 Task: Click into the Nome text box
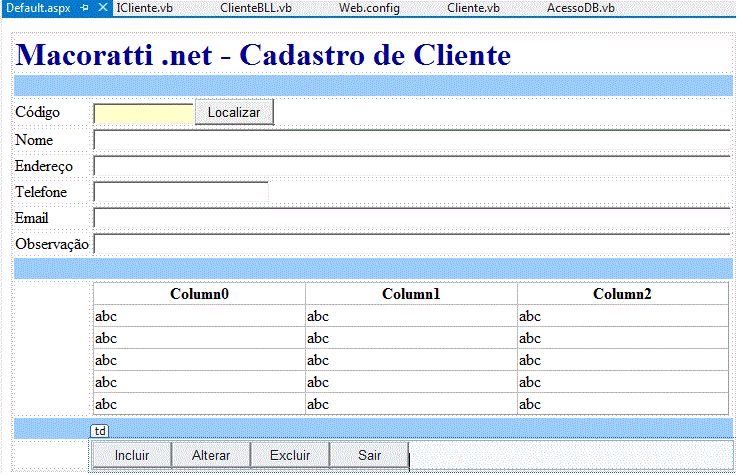412,140
